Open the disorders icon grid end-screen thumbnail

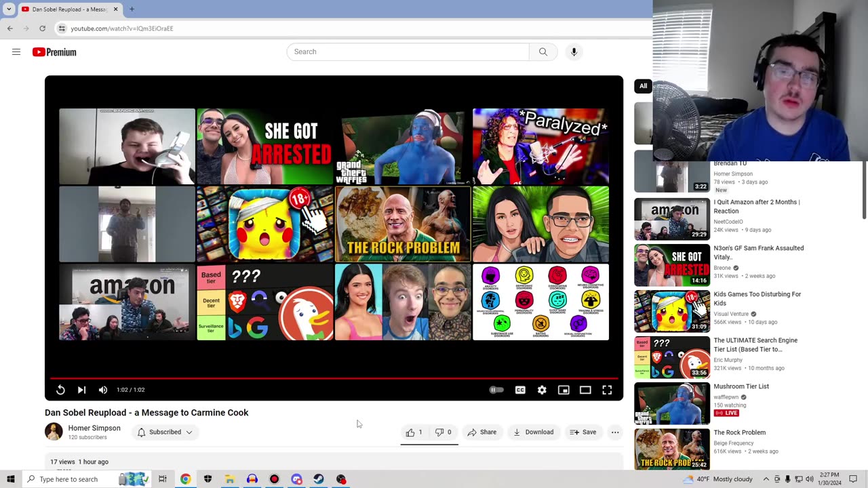(540, 302)
